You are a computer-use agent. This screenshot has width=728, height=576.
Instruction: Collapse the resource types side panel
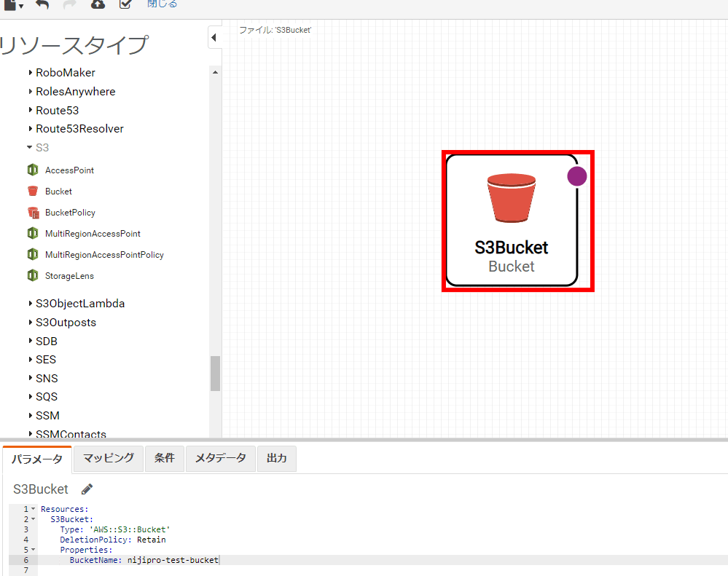click(214, 37)
